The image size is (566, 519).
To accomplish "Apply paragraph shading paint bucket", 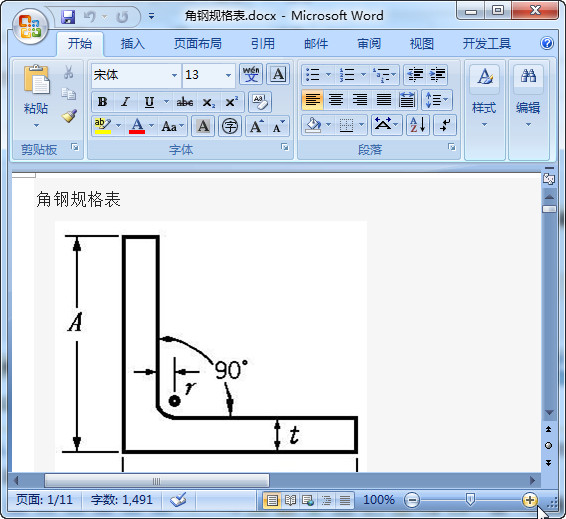I will tap(313, 125).
